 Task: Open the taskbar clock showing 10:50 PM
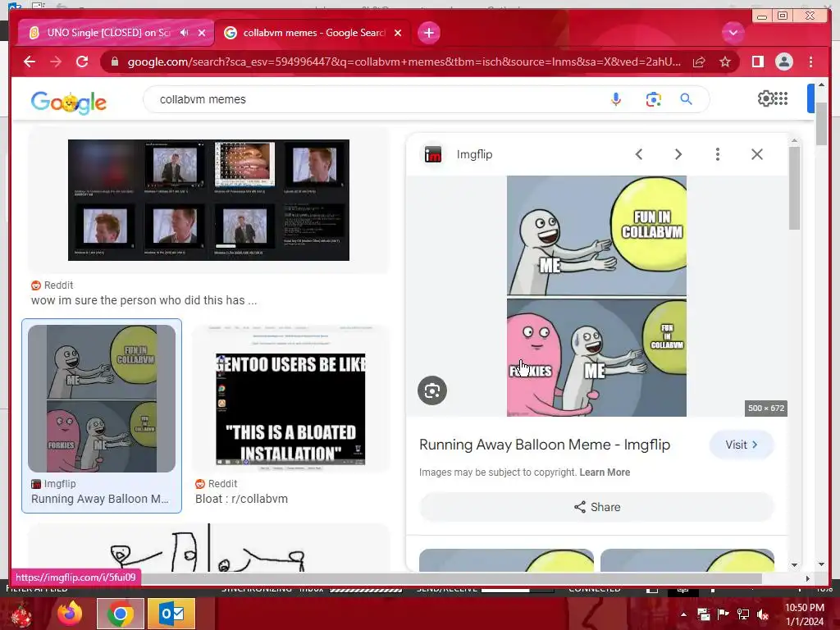click(x=805, y=614)
